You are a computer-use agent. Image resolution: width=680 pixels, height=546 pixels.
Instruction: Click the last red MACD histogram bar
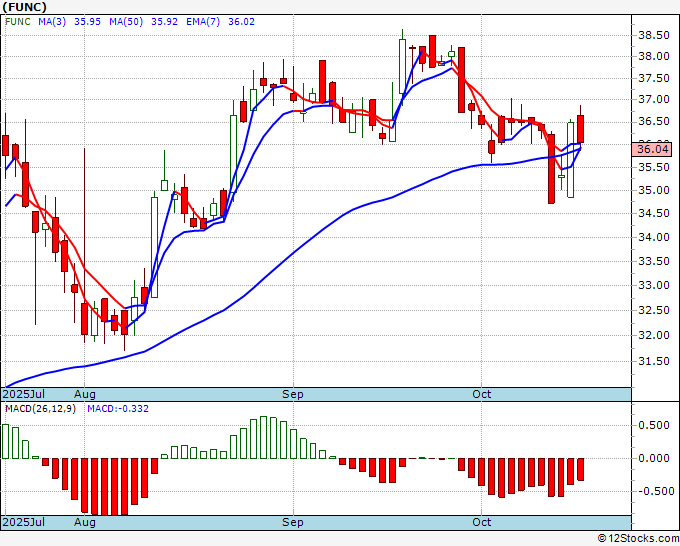tap(581, 469)
